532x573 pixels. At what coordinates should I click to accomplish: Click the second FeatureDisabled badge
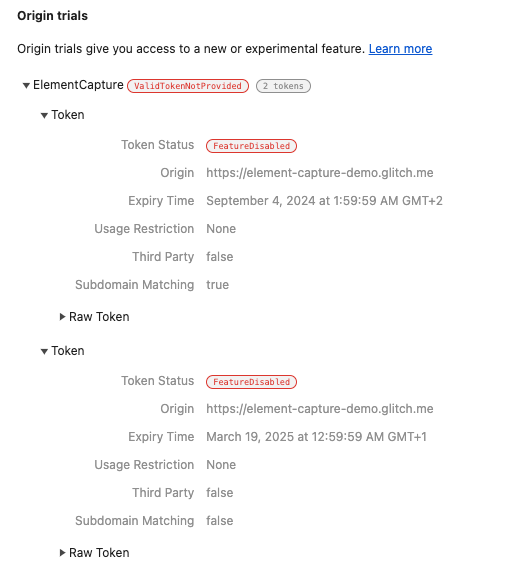click(x=251, y=382)
